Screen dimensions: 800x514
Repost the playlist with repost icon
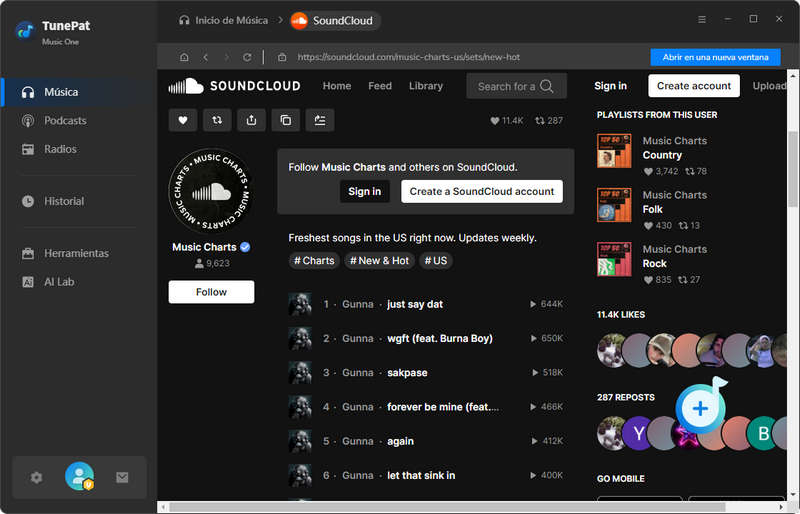click(217, 120)
